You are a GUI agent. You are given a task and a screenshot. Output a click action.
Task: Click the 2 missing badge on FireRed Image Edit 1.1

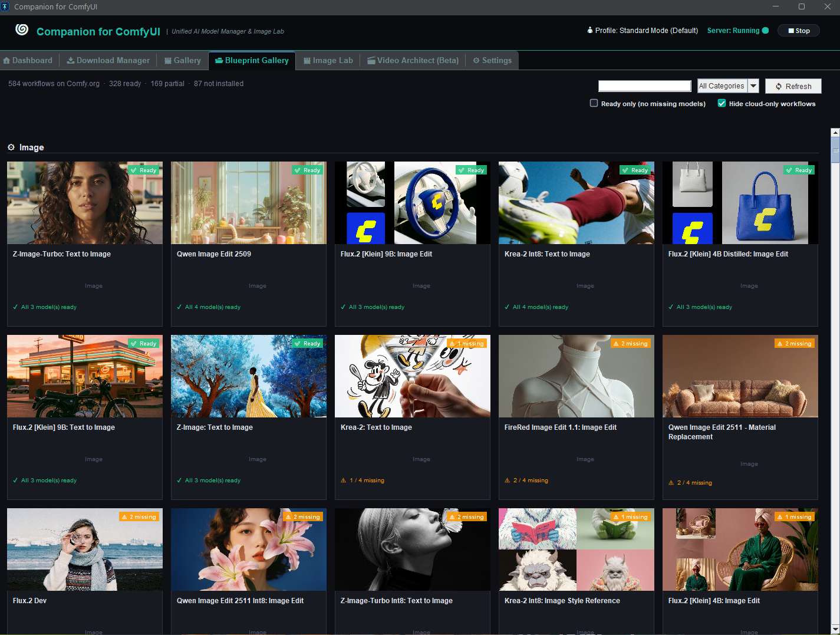point(630,343)
